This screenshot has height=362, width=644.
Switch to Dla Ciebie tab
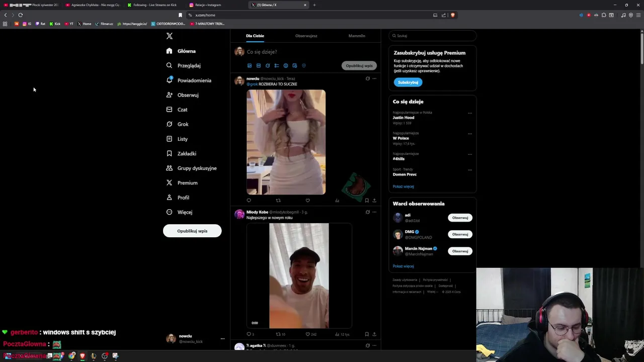(x=255, y=36)
